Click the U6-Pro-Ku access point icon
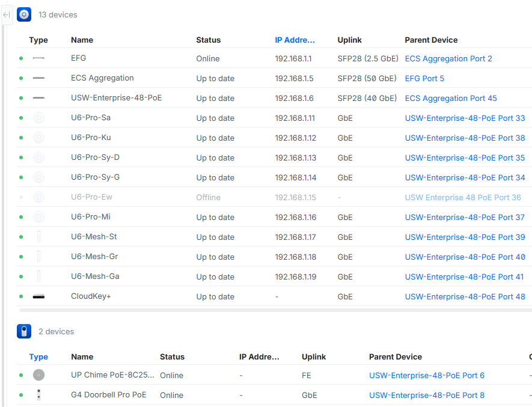Image resolution: width=532 pixels, height=407 pixels. pyautogui.click(x=38, y=138)
